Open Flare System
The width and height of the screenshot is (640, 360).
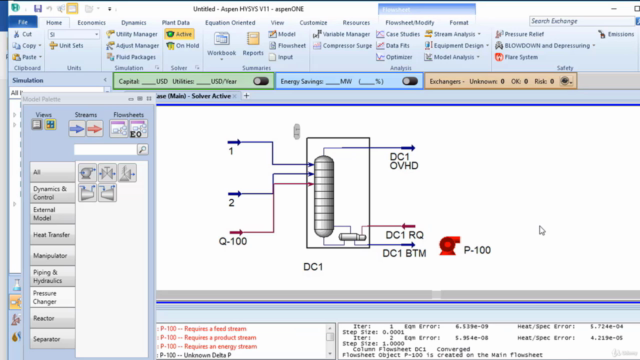point(516,57)
